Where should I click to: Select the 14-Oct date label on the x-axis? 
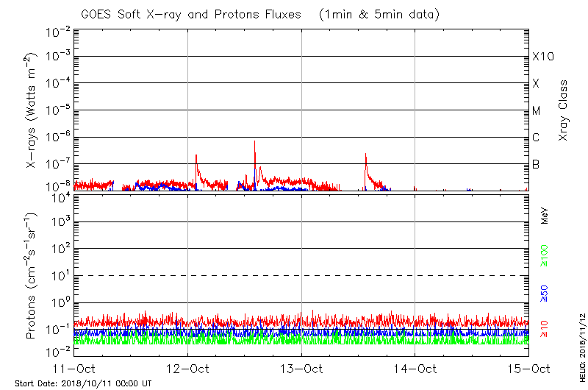click(x=415, y=369)
